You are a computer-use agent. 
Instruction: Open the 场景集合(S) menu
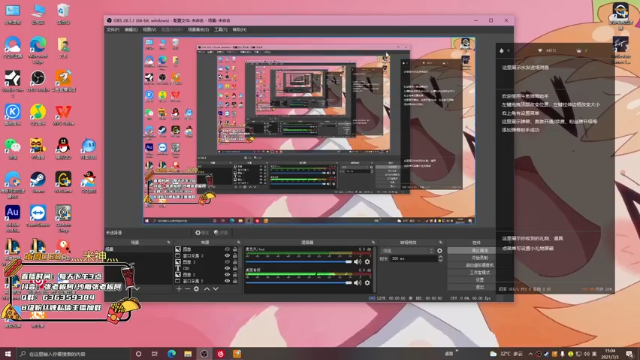pyautogui.click(x=198, y=30)
